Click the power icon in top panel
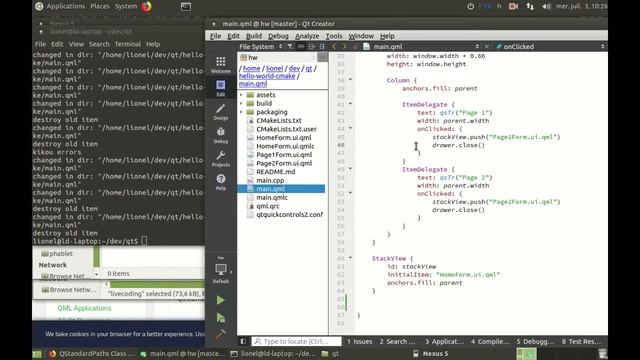This screenshot has height=360, width=640. 471,6
